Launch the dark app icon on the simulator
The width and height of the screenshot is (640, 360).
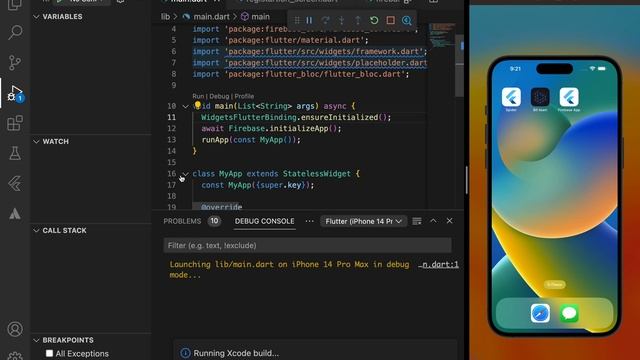(540, 97)
